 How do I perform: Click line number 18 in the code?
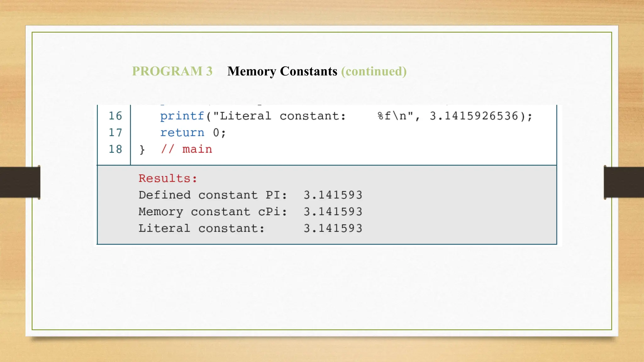[115, 149]
